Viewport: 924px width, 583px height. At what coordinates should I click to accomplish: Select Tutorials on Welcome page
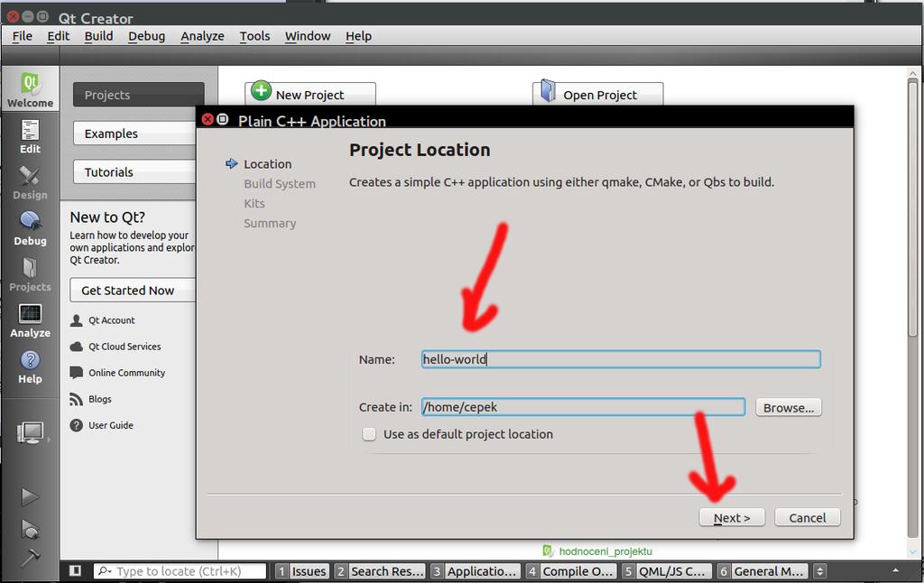coord(135,172)
